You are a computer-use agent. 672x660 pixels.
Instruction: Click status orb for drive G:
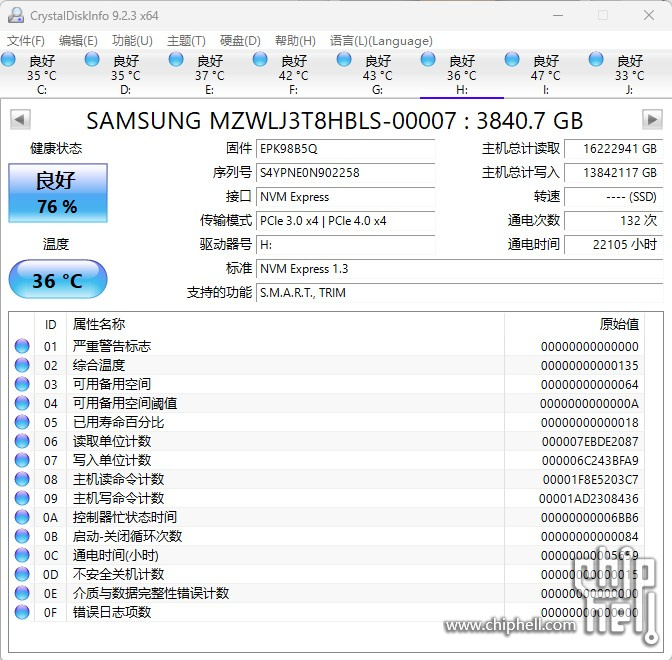coord(344,59)
